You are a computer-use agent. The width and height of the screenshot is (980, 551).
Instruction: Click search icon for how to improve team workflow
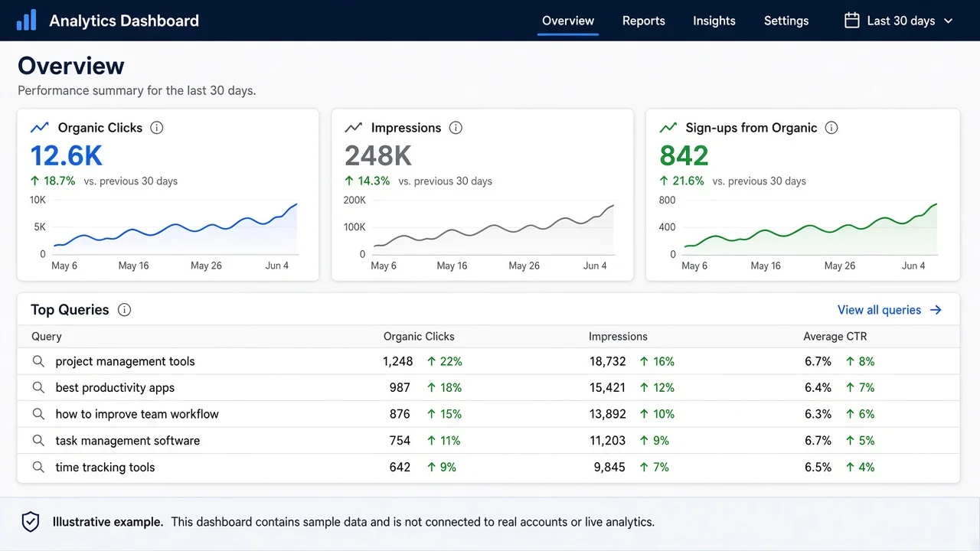tap(38, 414)
